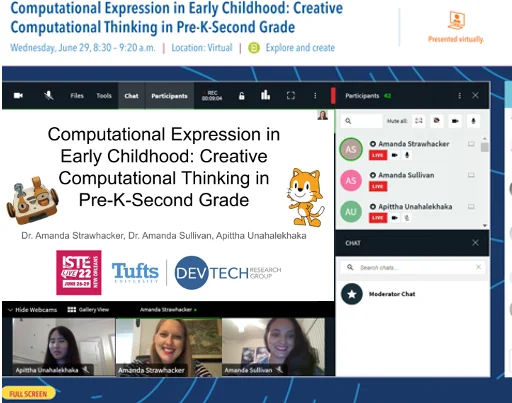512x403 pixels.
Task: Toggle the Participants panel tab
Action: coord(169,96)
